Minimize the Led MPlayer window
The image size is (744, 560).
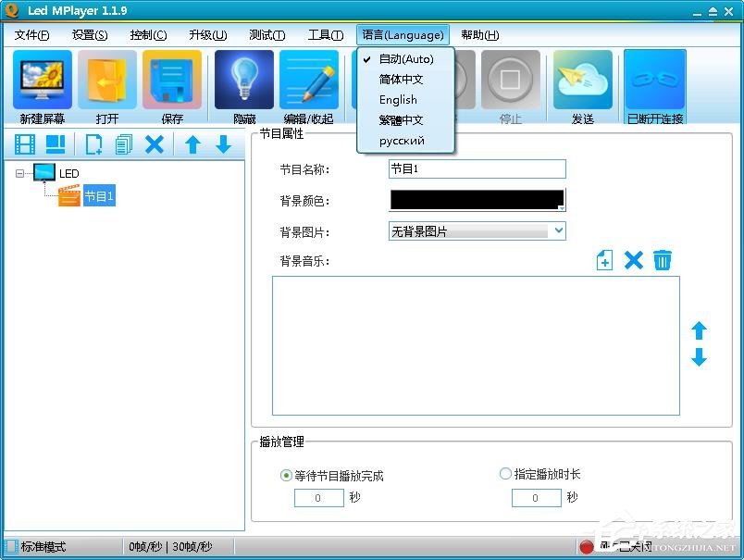pyautogui.click(x=697, y=12)
